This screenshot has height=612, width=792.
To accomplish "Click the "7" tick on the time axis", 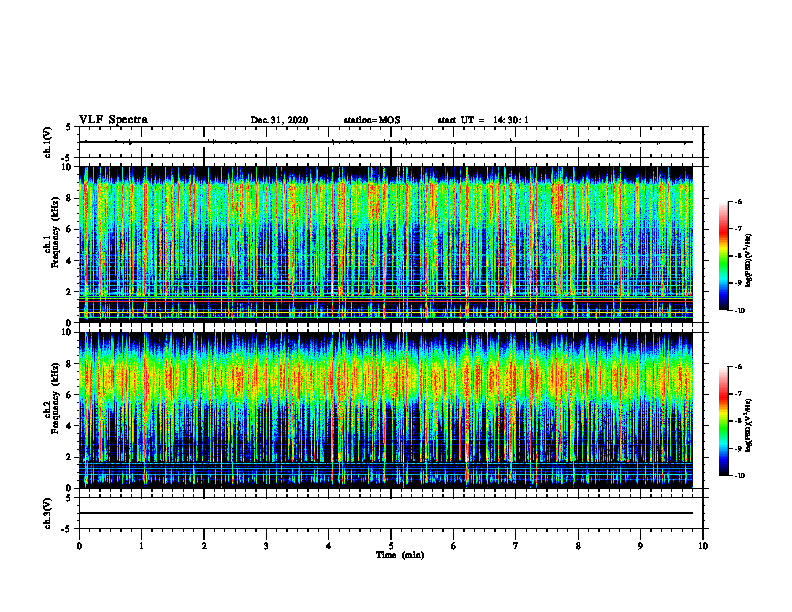I will point(516,546).
